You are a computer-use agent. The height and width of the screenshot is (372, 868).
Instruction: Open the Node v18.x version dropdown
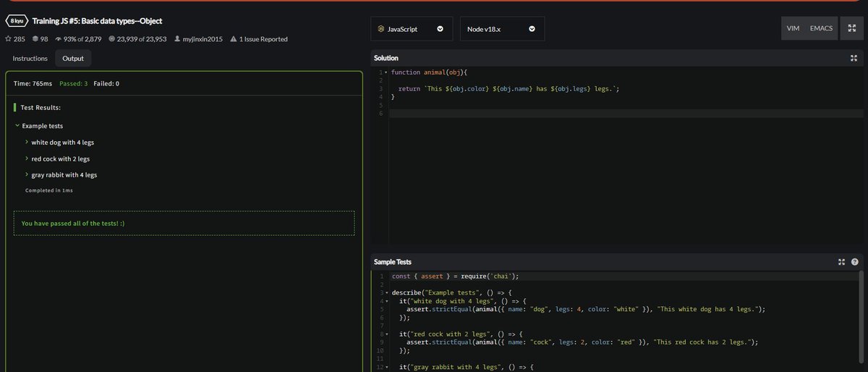click(x=502, y=29)
